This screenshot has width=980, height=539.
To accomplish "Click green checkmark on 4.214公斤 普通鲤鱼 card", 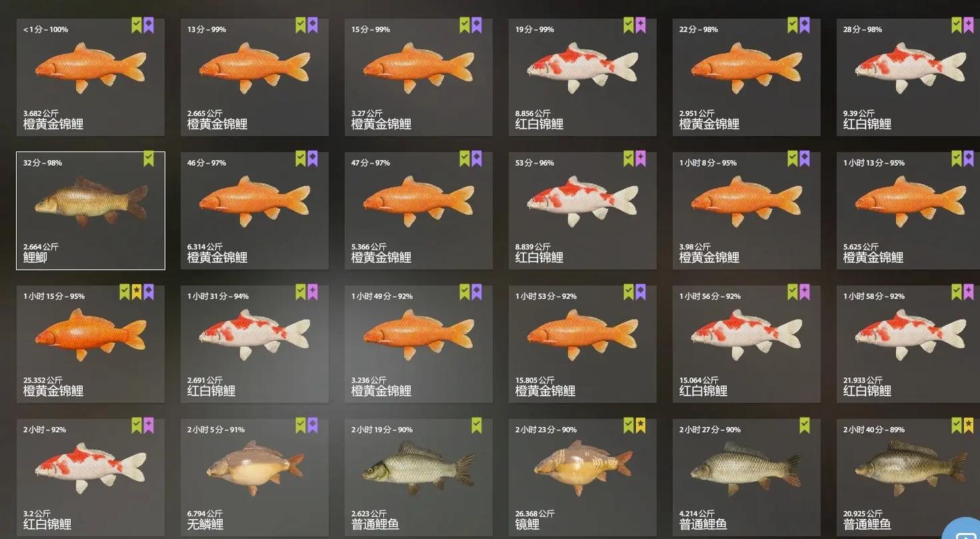I will [805, 425].
